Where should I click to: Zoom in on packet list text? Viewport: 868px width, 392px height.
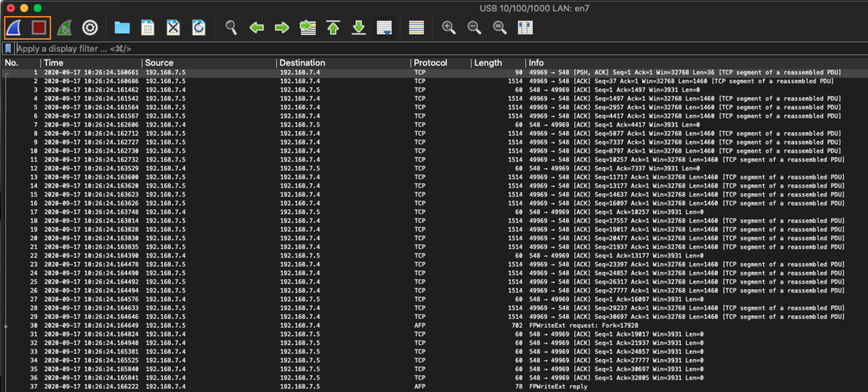[x=448, y=27]
